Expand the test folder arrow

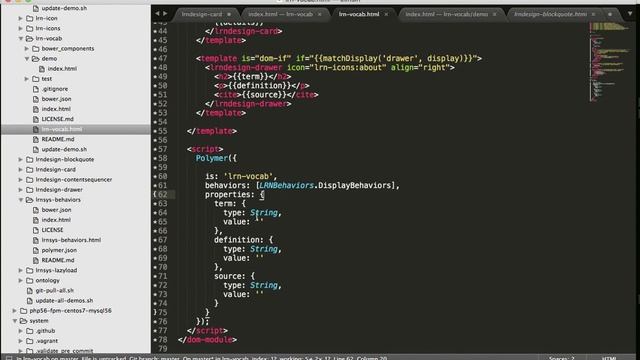coord(27,79)
